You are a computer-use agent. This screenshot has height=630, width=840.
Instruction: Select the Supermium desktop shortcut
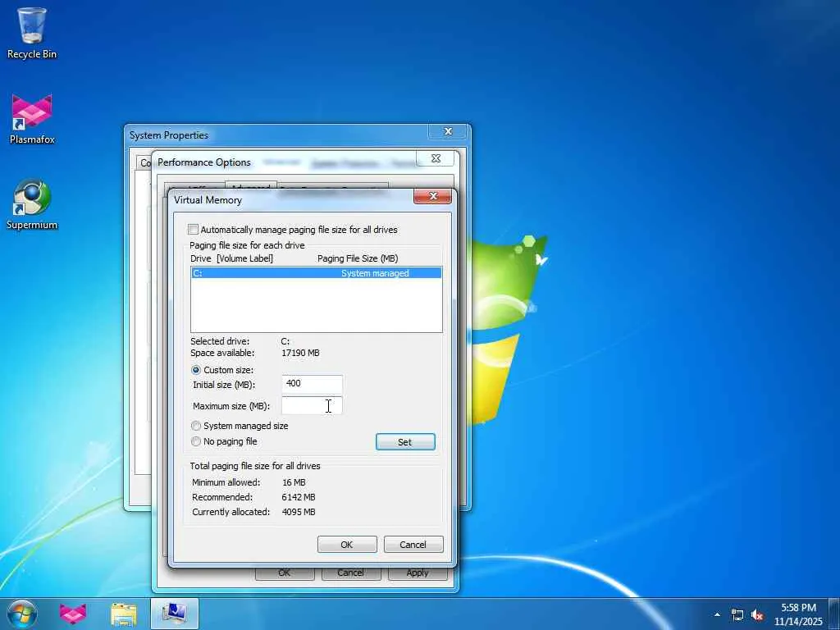[x=32, y=204]
